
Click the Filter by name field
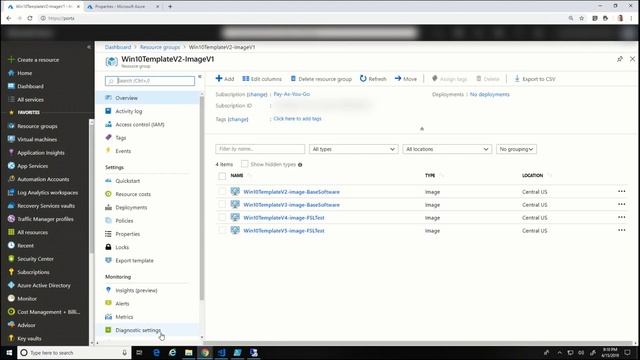[260, 149]
